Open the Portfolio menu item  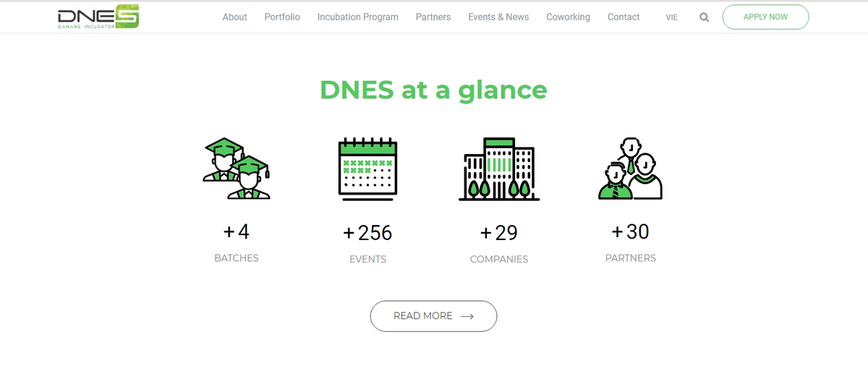coord(282,17)
